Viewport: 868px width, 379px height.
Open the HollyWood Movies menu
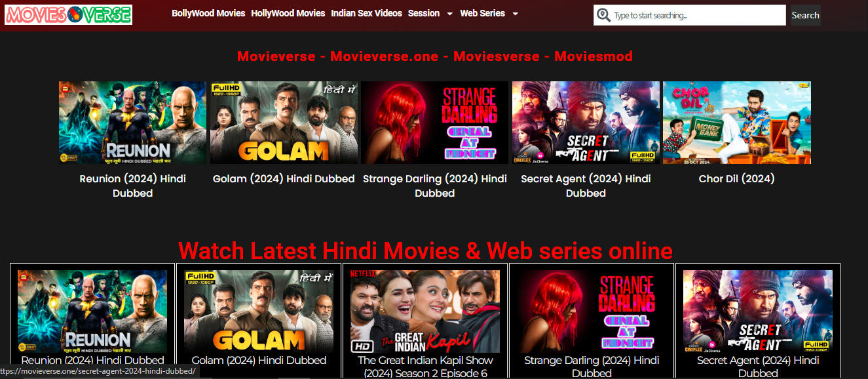[288, 13]
